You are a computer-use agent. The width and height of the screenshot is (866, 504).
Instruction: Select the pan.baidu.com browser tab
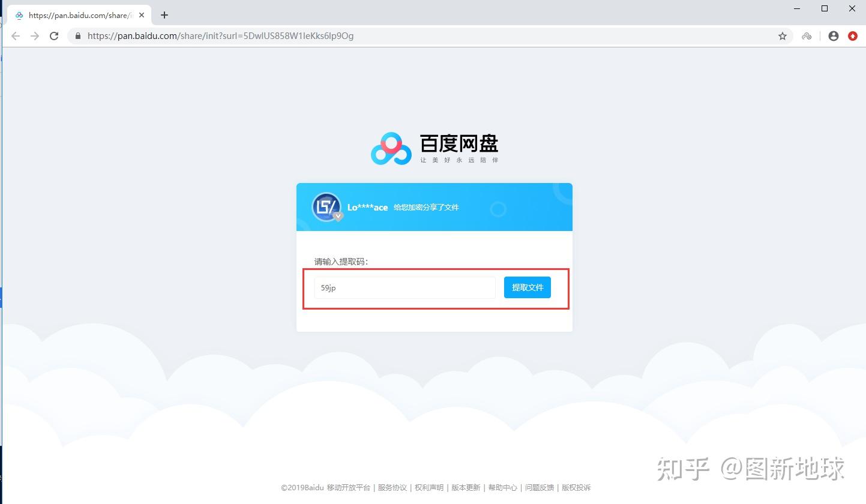pos(78,15)
